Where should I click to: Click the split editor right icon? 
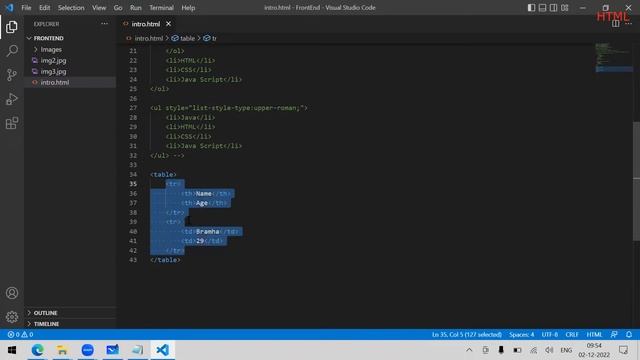616,24
